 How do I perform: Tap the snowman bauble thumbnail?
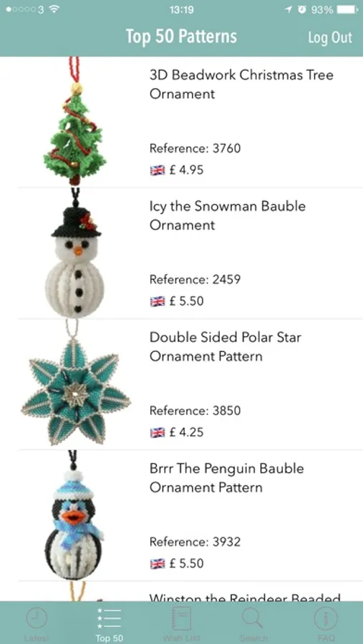[x=75, y=253]
